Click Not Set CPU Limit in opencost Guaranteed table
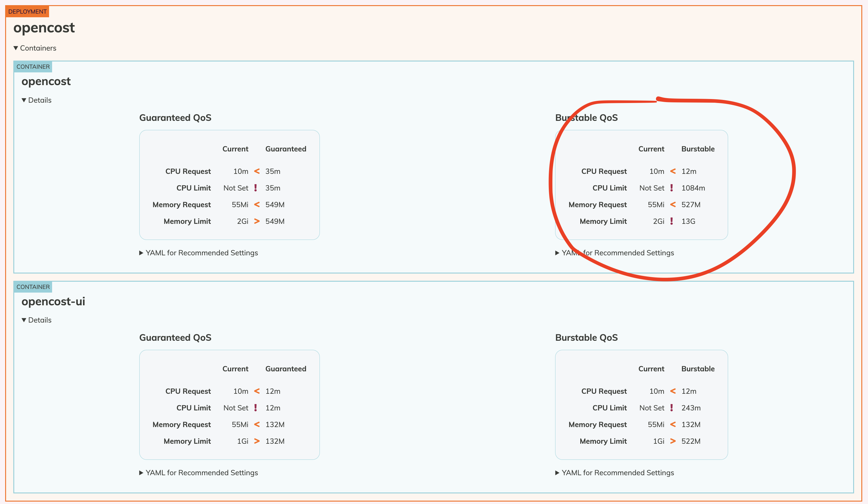Image resolution: width=868 pixels, height=504 pixels. [236, 188]
